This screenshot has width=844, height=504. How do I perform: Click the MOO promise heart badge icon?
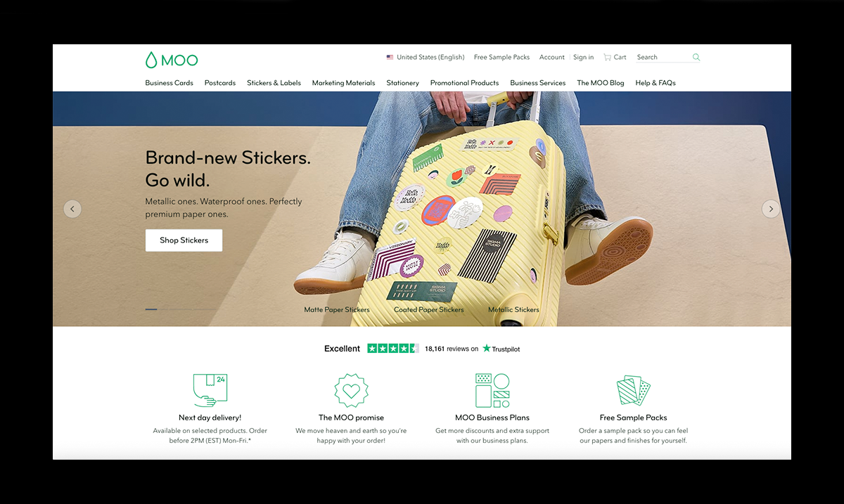pyautogui.click(x=351, y=391)
